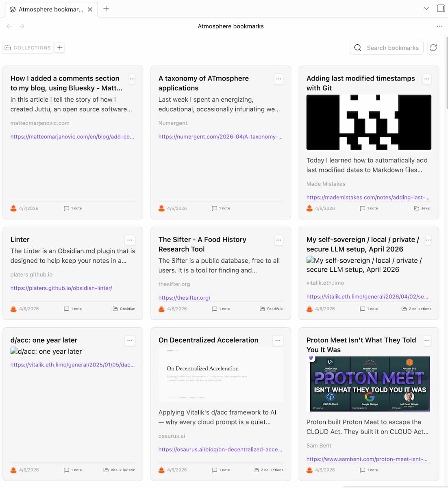Click the magnifier icon in the search bar
This screenshot has height=488, width=448.
pyautogui.click(x=357, y=48)
